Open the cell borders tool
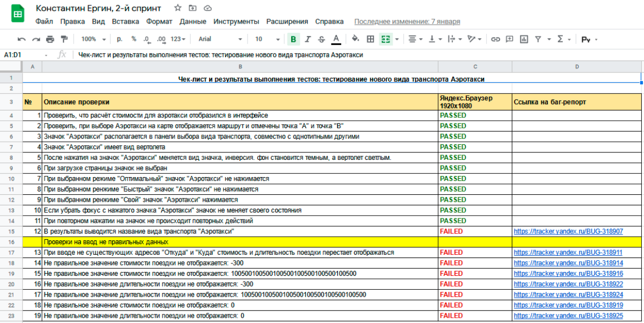644x323 pixels. click(370, 39)
